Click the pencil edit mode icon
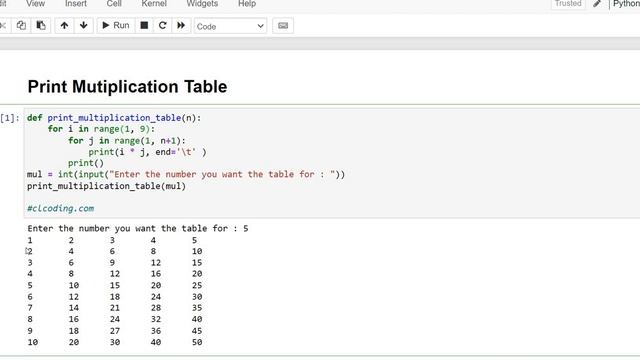 [597, 4]
